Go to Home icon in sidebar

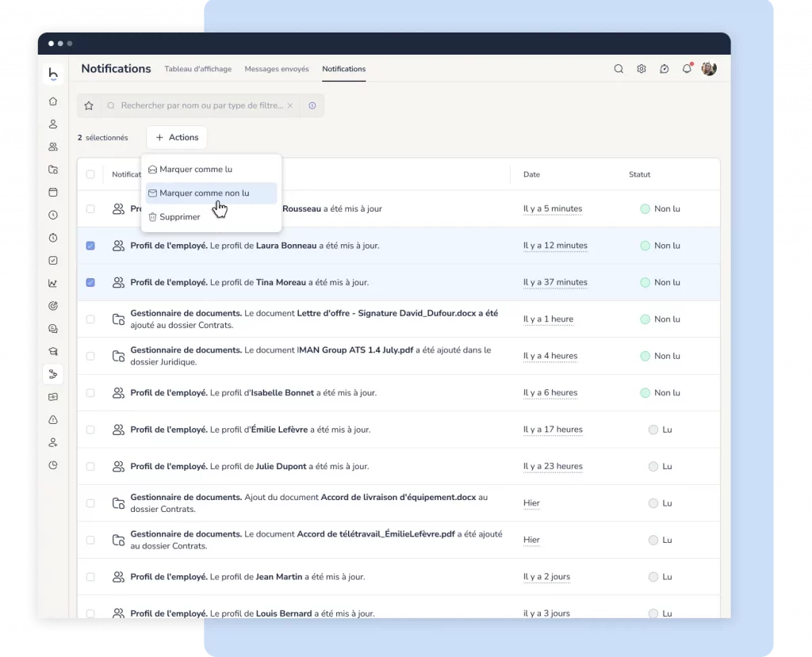53,101
